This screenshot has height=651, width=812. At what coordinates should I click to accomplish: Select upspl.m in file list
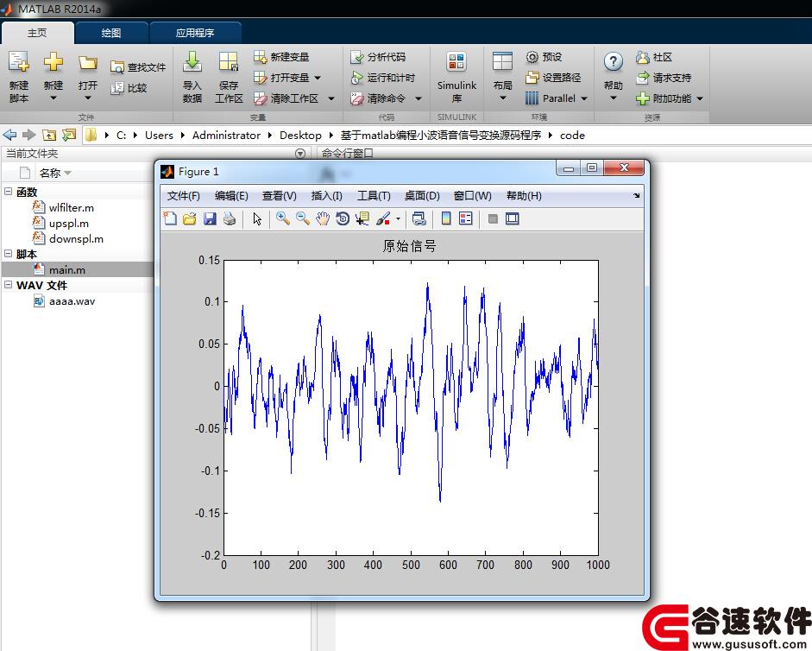coord(69,224)
